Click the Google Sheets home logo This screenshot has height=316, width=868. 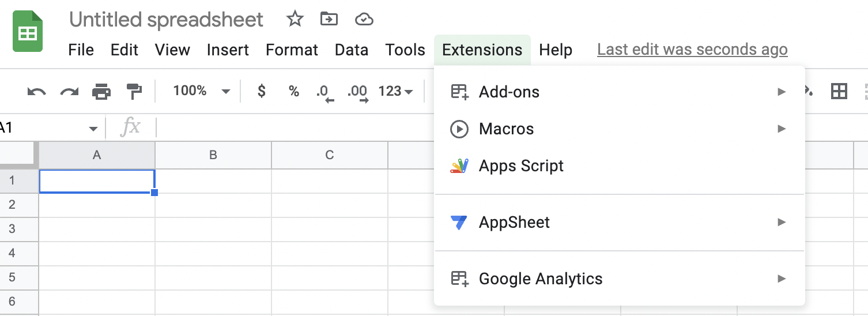[x=28, y=32]
